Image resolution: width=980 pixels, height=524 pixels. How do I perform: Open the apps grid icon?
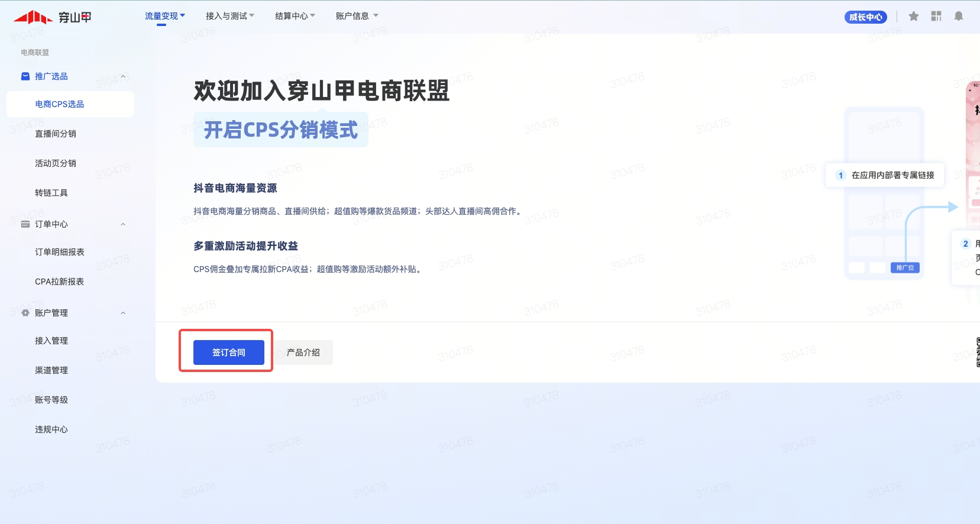pyautogui.click(x=936, y=17)
